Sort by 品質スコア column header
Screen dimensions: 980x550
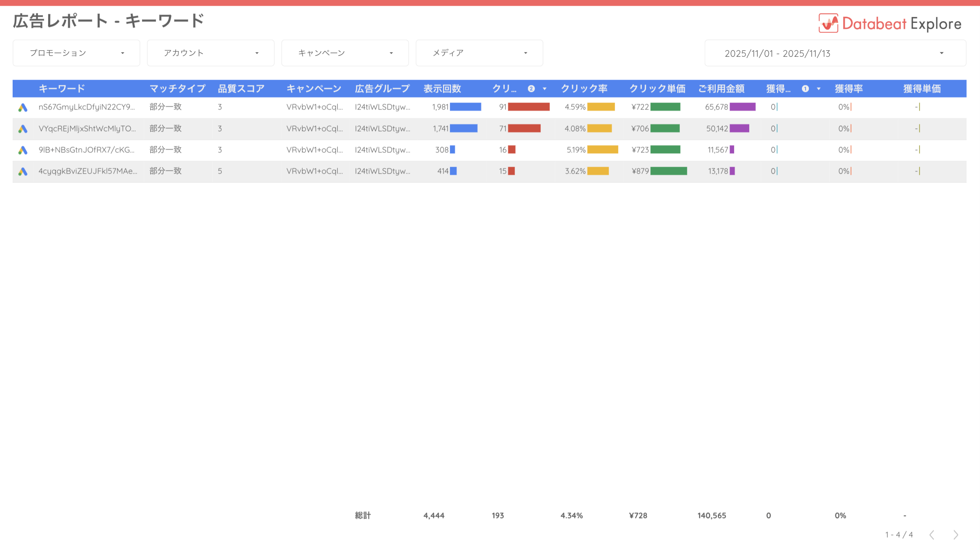241,89
